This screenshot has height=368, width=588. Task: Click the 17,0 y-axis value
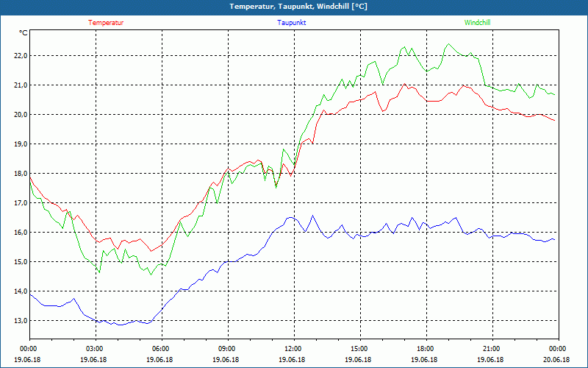point(21,203)
